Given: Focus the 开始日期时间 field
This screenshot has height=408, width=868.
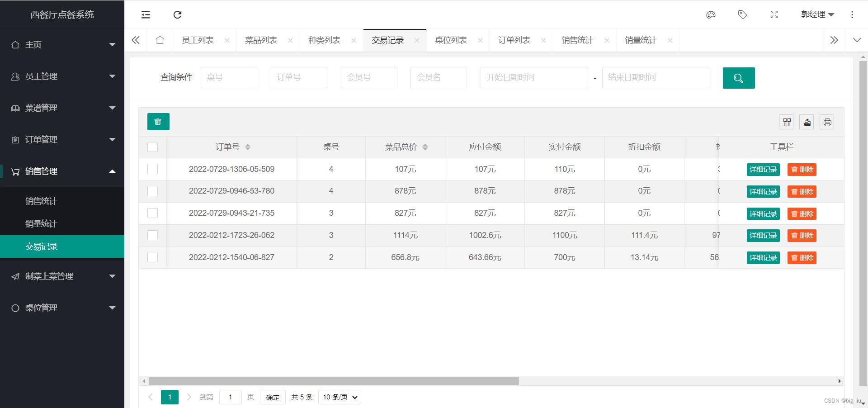Looking at the screenshot, I should click(x=534, y=77).
